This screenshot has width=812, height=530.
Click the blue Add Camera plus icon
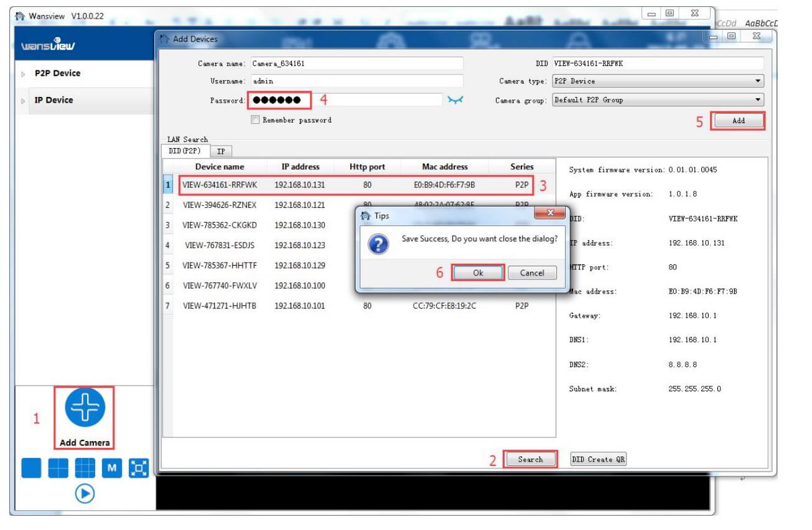85,409
